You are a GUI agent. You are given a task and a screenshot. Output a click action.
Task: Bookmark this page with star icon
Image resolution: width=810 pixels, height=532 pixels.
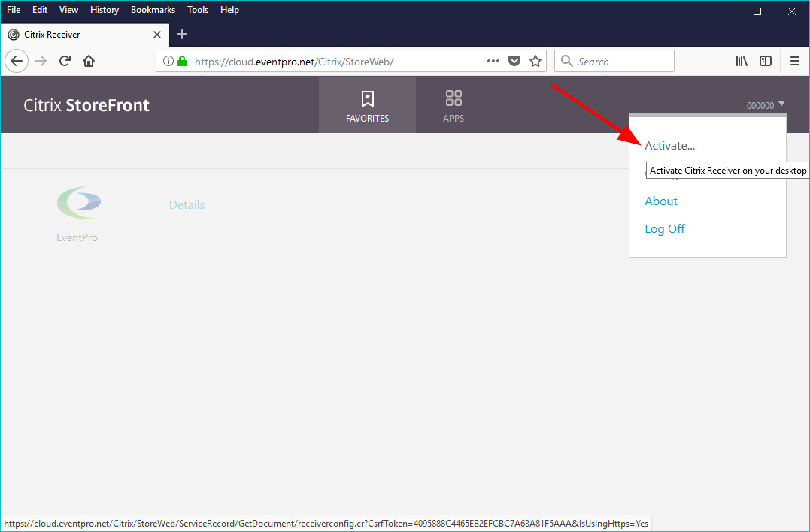(x=535, y=62)
